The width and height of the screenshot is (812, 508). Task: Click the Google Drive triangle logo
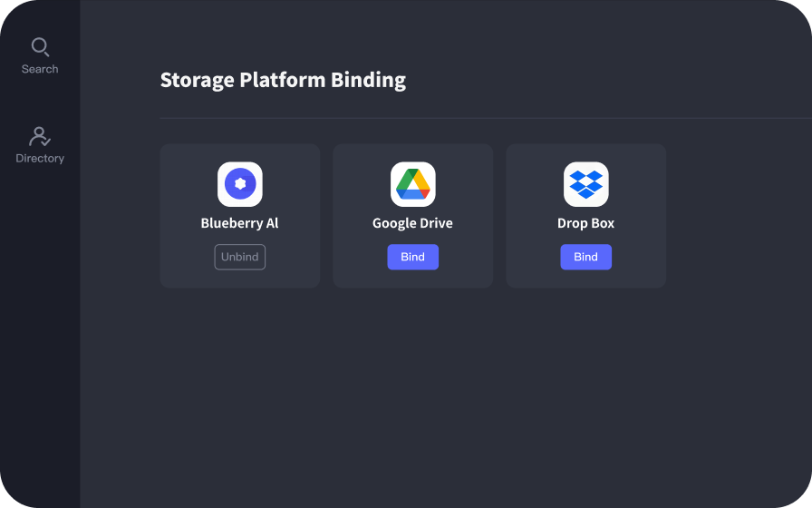[x=413, y=184]
